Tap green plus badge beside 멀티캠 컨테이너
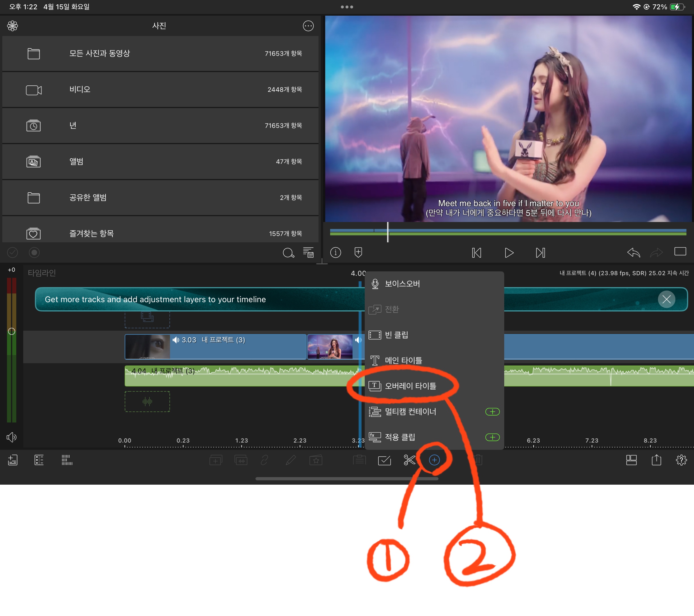694x616 pixels. (x=492, y=412)
